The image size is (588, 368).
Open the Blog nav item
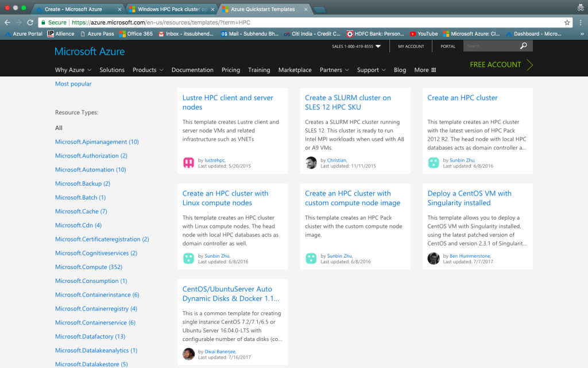tap(400, 70)
